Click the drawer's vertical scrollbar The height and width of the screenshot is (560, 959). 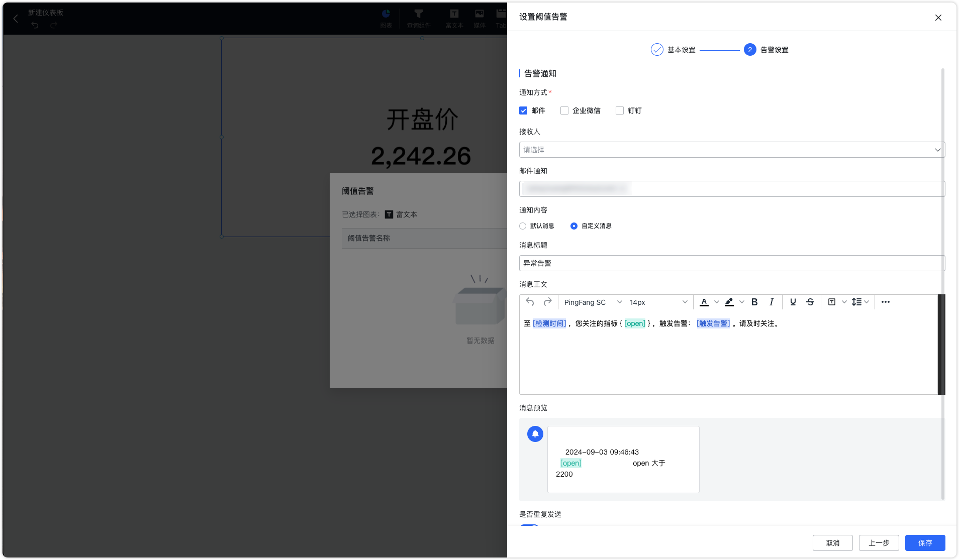[x=943, y=284]
